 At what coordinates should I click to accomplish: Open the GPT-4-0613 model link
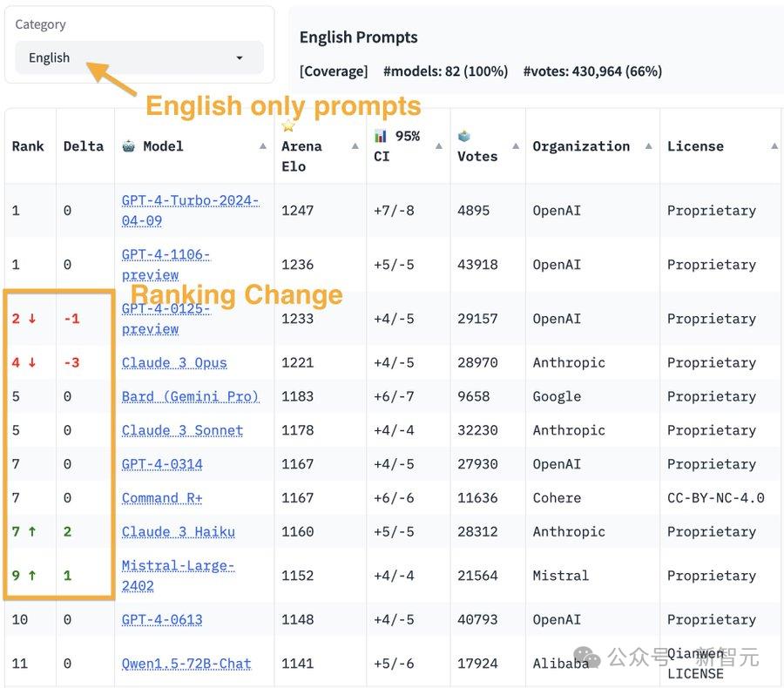[162, 619]
